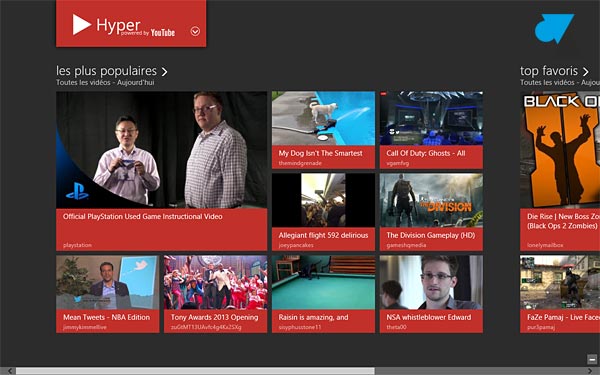The height and width of the screenshot is (375, 600).
Task: Open Tony Awards 2013 Opening thumbnail
Action: [x=215, y=282]
